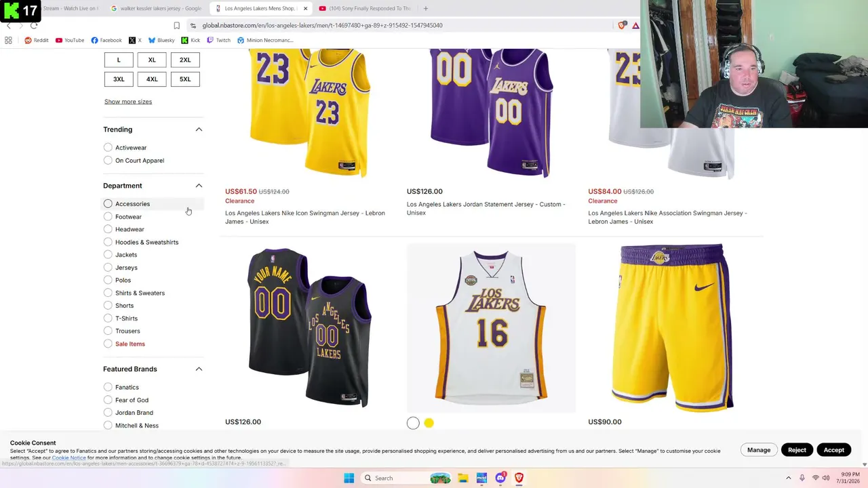Collapse the Trending filter section
This screenshot has height=488, width=868.
(199, 129)
